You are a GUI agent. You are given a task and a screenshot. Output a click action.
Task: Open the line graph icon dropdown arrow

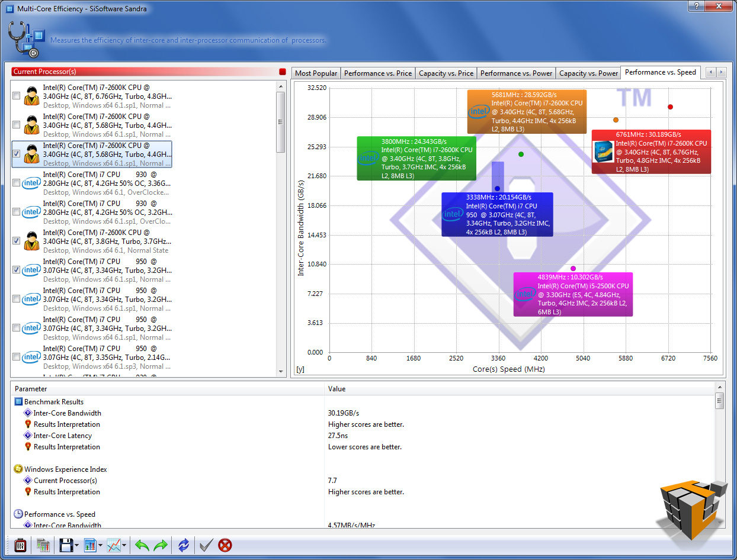click(124, 546)
